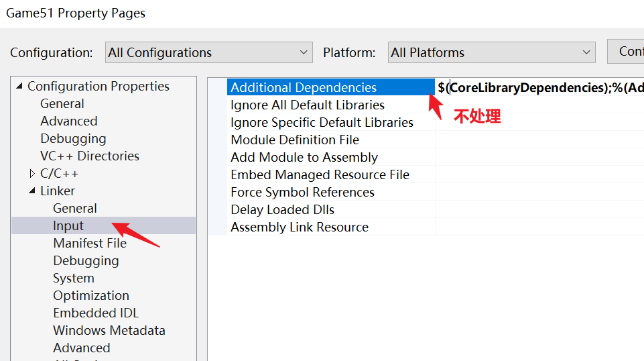This screenshot has width=644, height=361.
Task: Open the Manifest File page
Action: pos(90,243)
